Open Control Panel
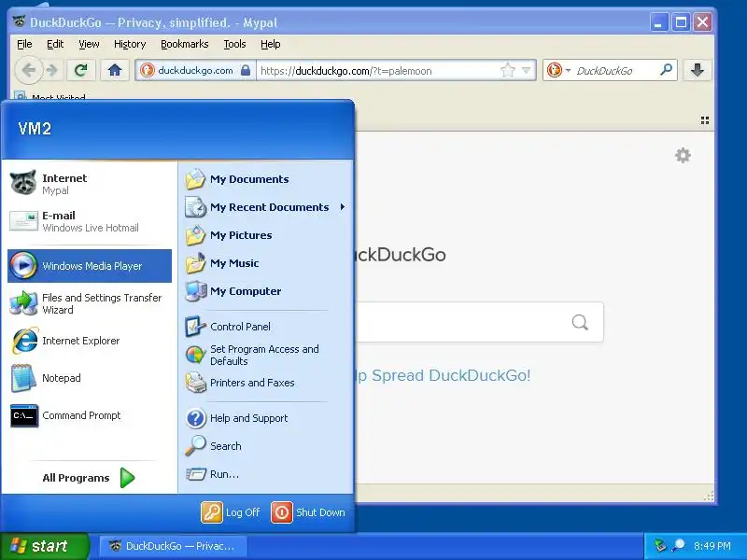Viewport: 747px width, 560px height. [266, 327]
